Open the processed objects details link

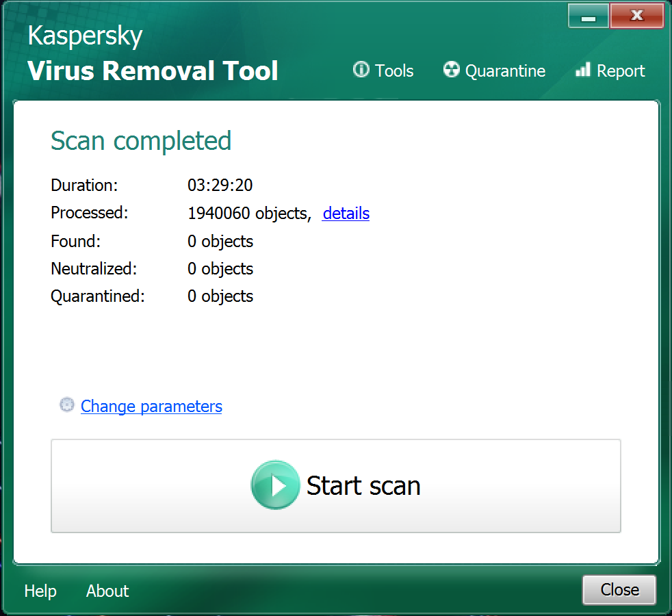coord(346,213)
